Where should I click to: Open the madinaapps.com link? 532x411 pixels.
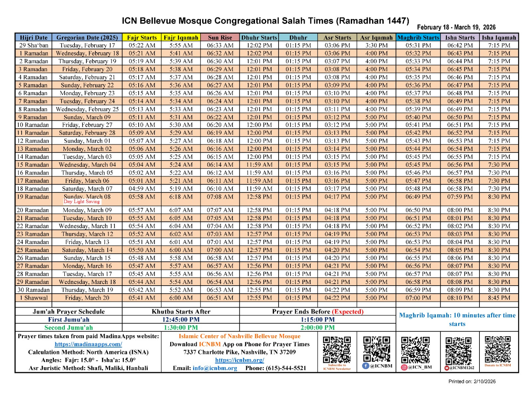tap(88, 344)
